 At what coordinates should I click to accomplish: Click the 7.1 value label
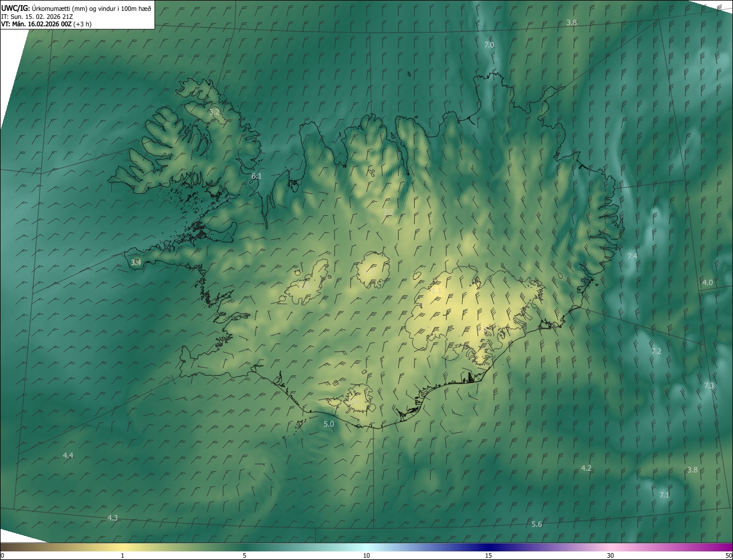[664, 494]
